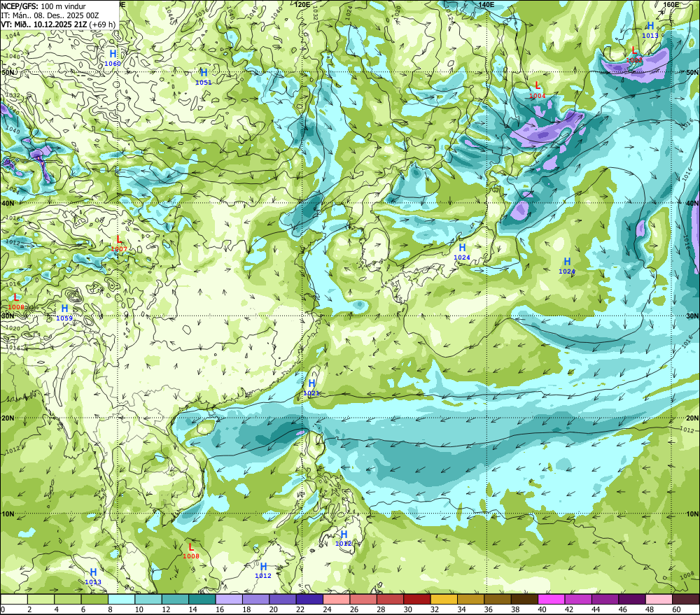The image size is (700, 615).
Task: Click the 120E longitude label
Action: click(x=302, y=4)
